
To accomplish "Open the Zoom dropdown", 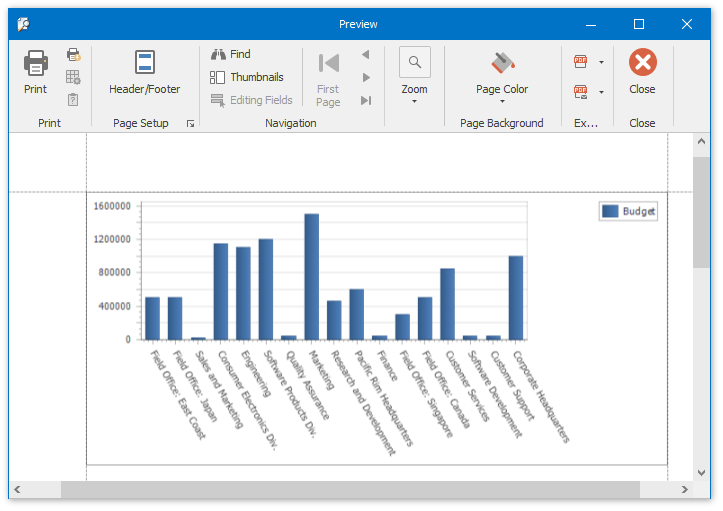I will pos(414,76).
